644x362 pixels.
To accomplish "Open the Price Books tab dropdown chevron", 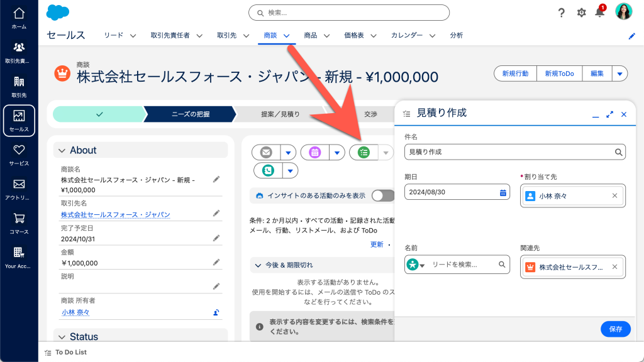I will coord(374,36).
